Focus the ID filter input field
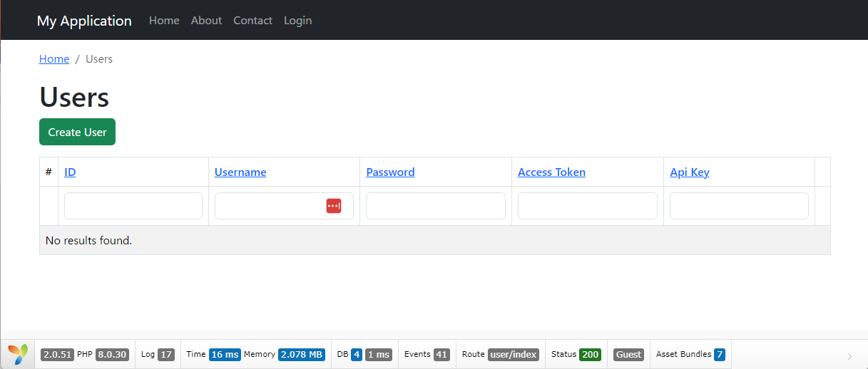Image resolution: width=868 pixels, height=369 pixels. coord(133,206)
